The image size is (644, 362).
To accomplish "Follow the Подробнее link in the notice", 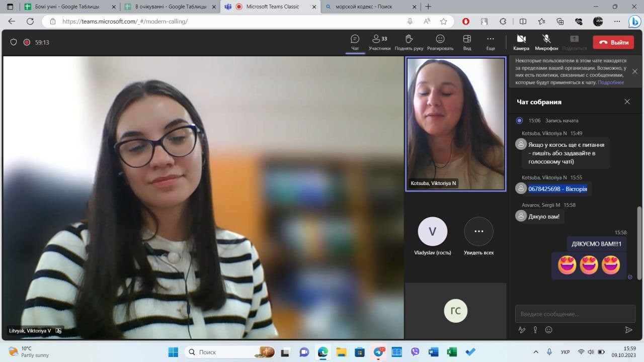I will tap(611, 82).
